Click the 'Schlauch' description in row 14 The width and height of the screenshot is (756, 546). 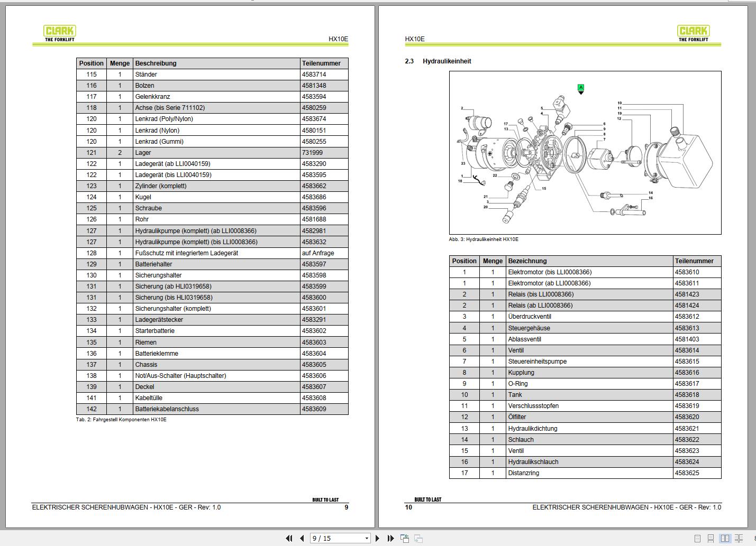[x=521, y=440]
